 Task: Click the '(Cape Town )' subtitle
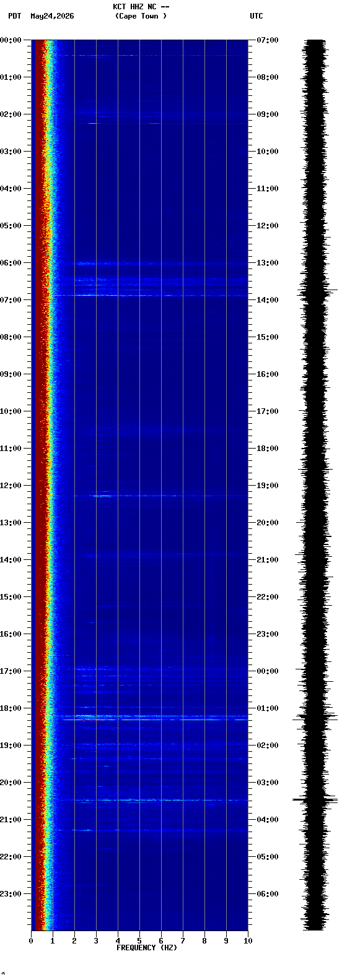click(x=141, y=16)
